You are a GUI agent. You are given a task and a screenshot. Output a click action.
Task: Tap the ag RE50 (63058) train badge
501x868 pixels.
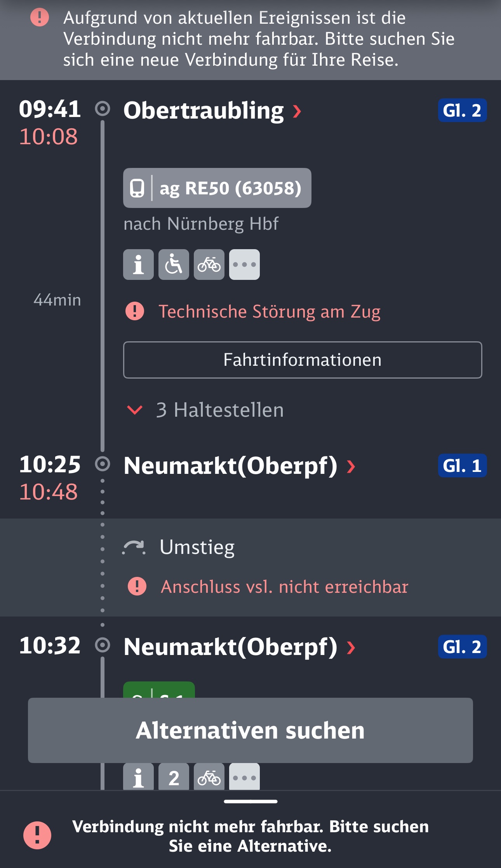(217, 188)
